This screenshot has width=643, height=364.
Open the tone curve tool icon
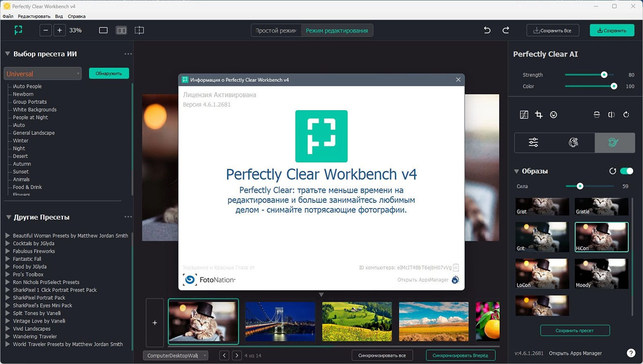click(x=524, y=114)
